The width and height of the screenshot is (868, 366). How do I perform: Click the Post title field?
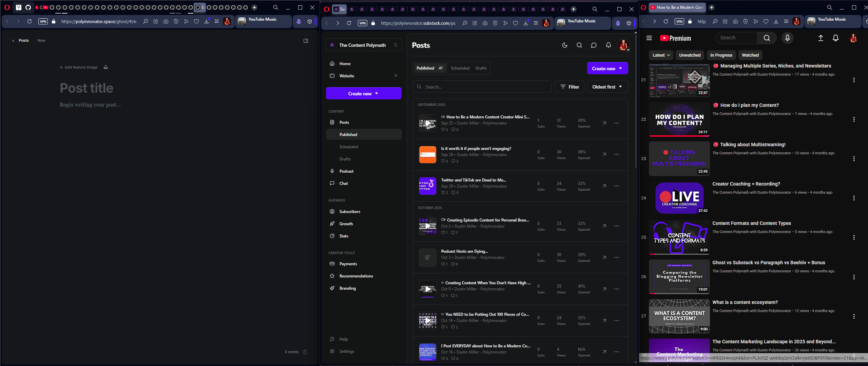click(86, 88)
